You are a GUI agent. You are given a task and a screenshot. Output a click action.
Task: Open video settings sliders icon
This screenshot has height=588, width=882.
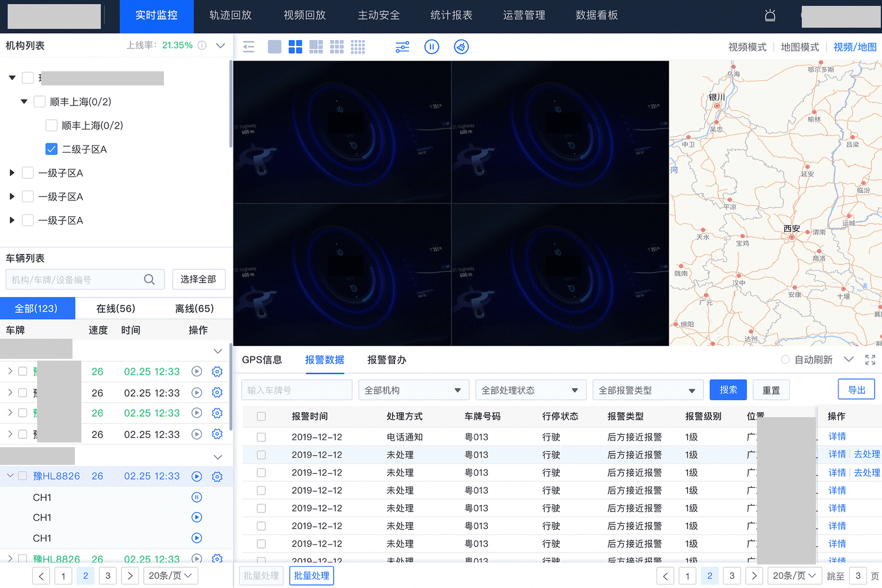pyautogui.click(x=402, y=47)
